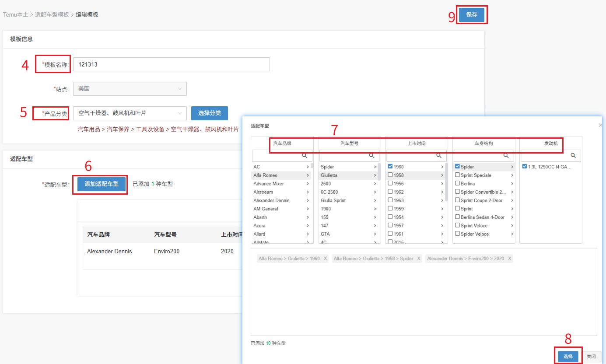Tick the 1962 year checkbox
Image resolution: width=606 pixels, height=364 pixels.
click(390, 192)
